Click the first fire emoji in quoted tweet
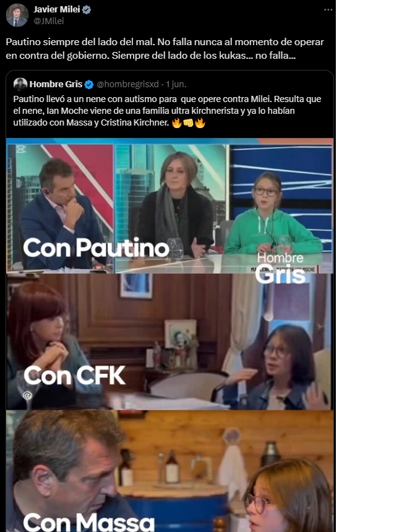 coord(176,123)
